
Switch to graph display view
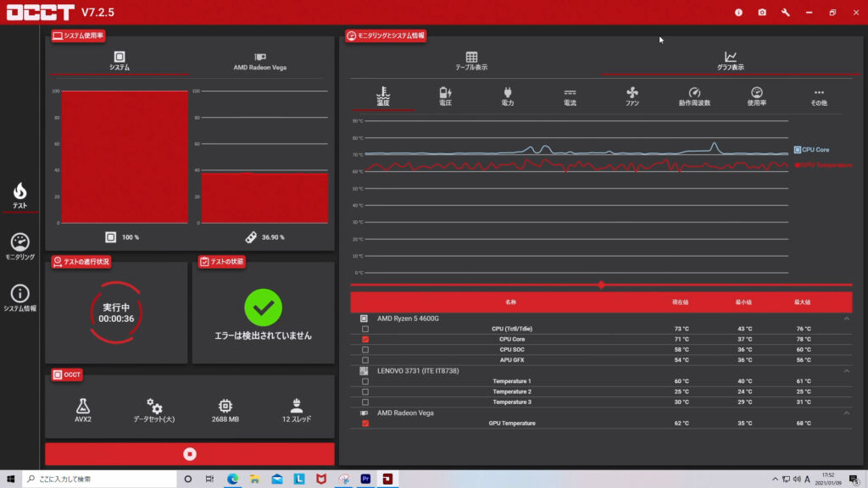coord(730,61)
